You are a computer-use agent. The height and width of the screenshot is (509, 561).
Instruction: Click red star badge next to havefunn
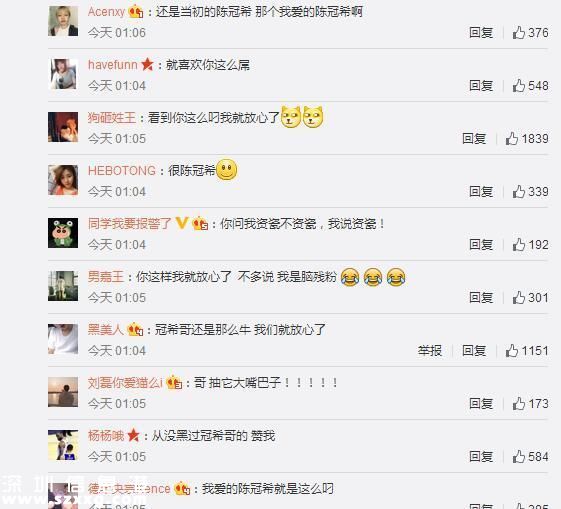pyautogui.click(x=147, y=65)
